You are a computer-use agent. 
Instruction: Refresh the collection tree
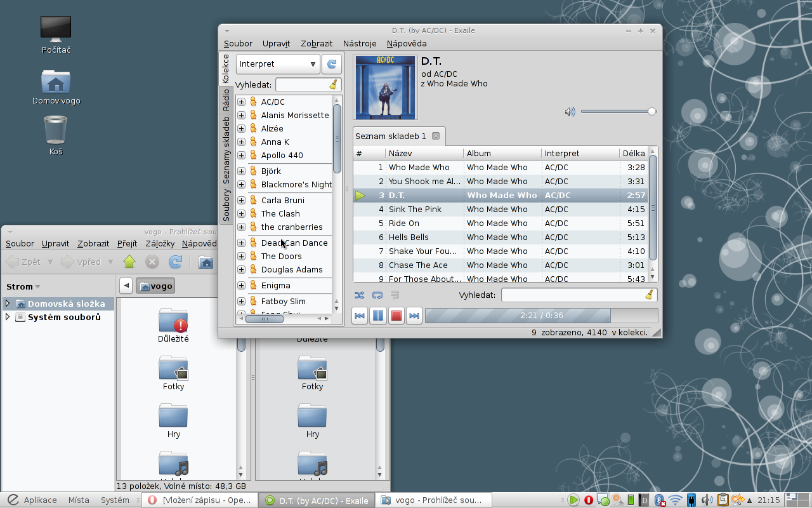(x=332, y=64)
